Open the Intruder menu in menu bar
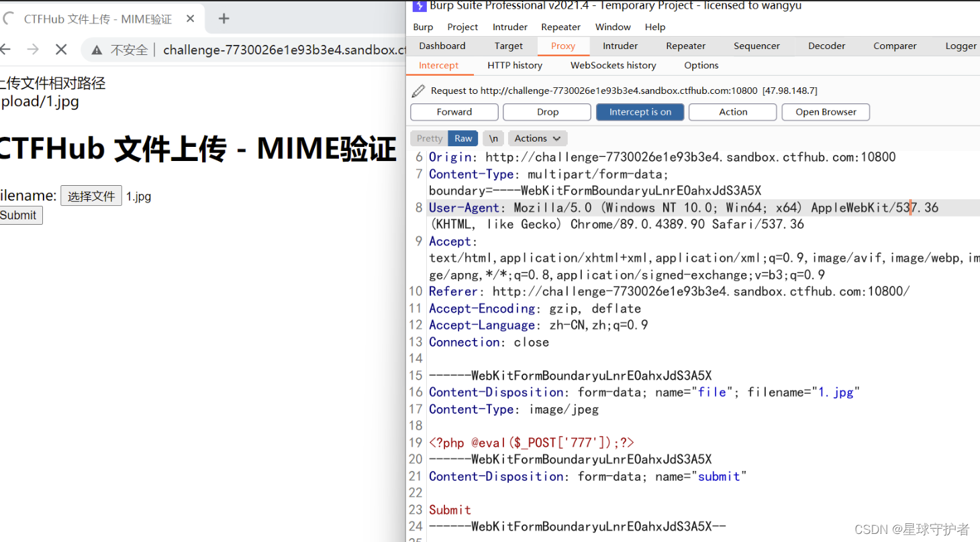This screenshot has width=980, height=542. point(510,27)
